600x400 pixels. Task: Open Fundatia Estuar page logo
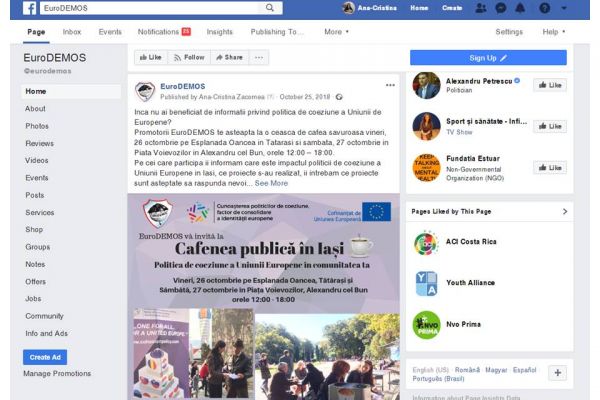(x=426, y=168)
